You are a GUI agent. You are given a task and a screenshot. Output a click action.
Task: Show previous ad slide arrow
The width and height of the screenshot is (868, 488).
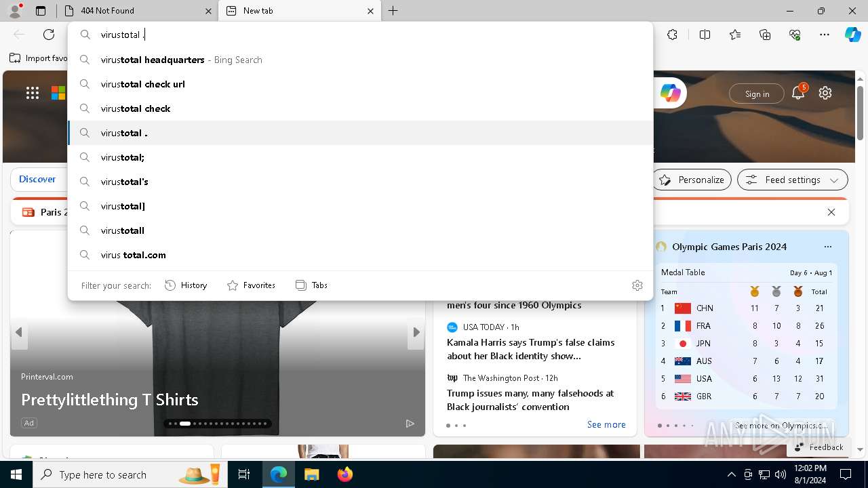coord(19,332)
